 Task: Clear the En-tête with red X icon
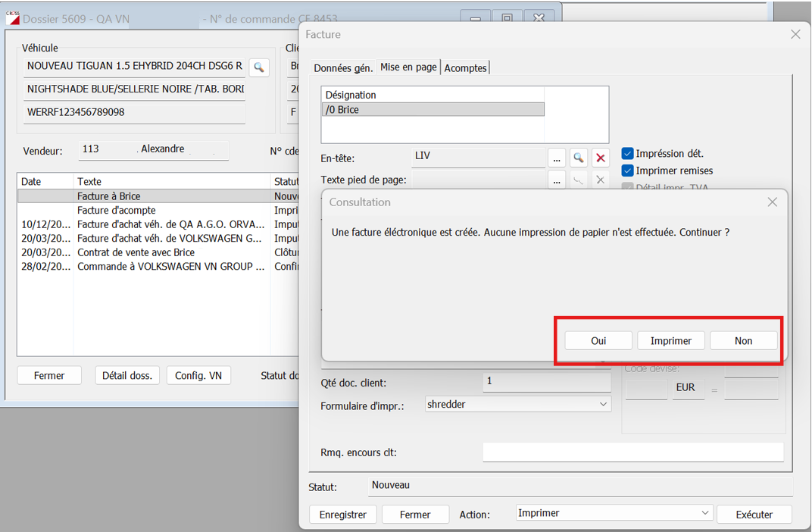[601, 158]
